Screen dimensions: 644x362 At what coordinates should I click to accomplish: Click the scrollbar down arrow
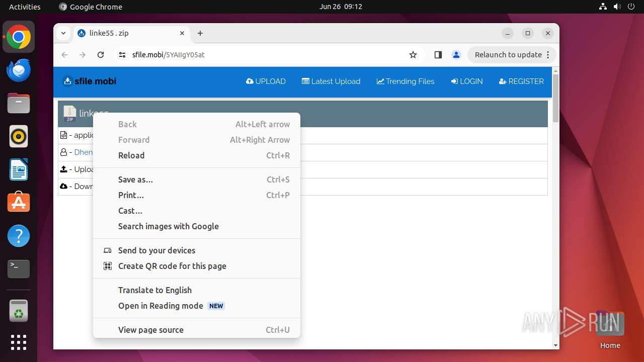point(555,345)
